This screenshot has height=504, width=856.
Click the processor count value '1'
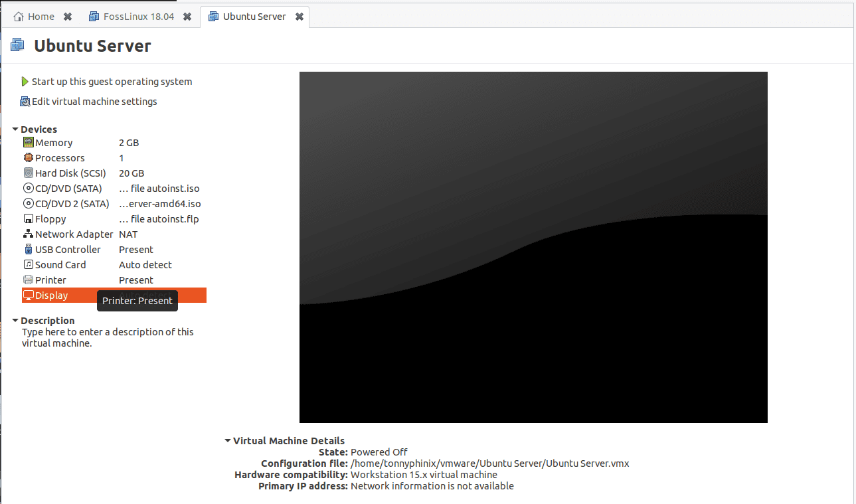[x=122, y=158]
